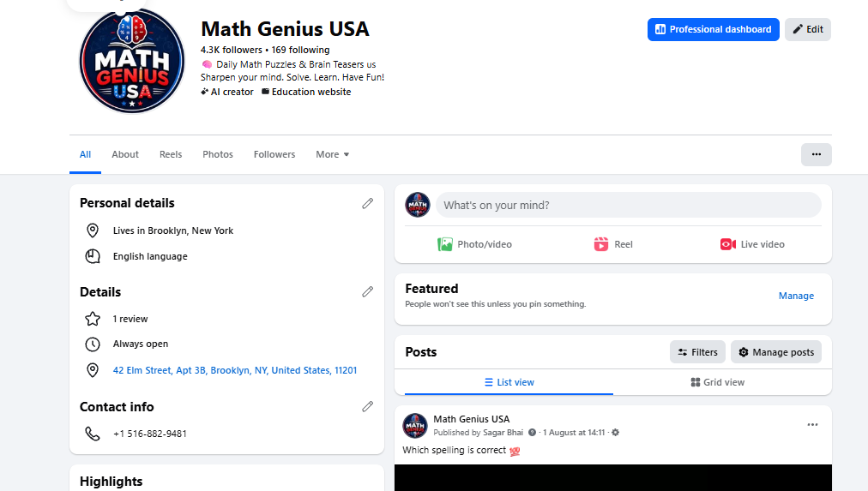The image size is (868, 491).
Task: Open the Photo/video upload option
Action: pos(474,244)
